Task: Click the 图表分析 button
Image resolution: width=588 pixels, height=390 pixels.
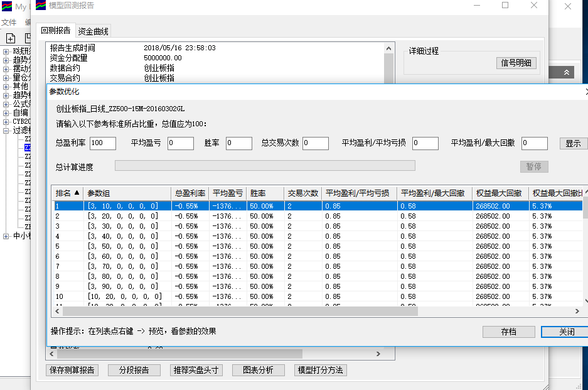Action: [258, 370]
